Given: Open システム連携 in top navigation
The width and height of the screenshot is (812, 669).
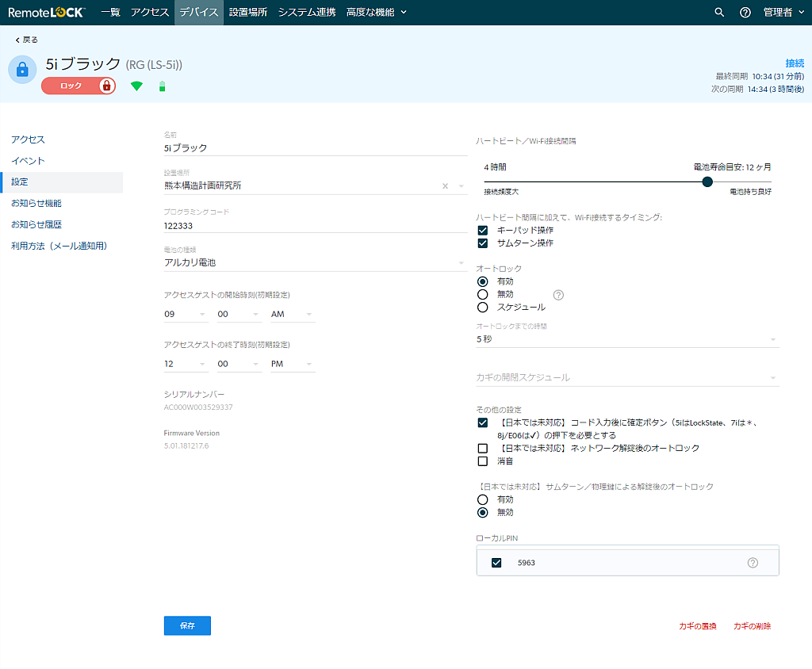Looking at the screenshot, I should (x=307, y=13).
